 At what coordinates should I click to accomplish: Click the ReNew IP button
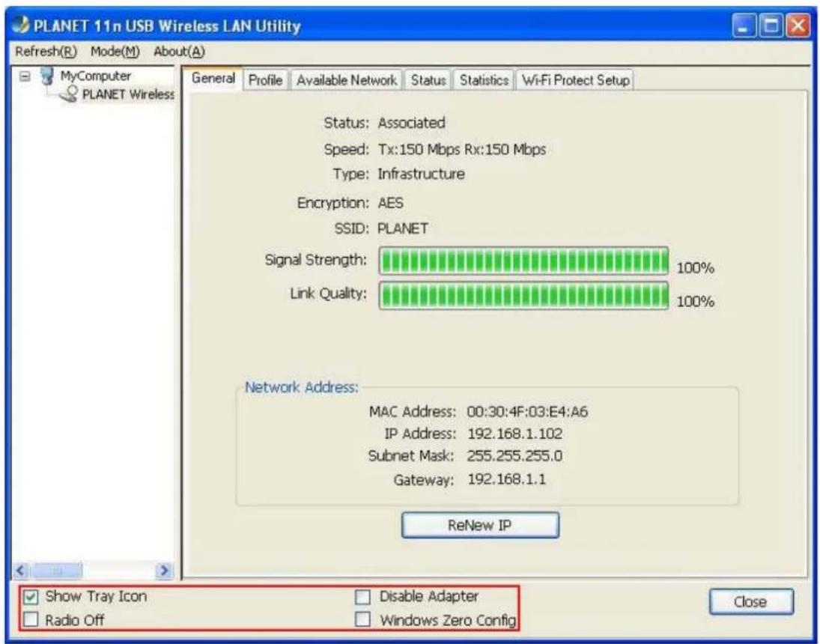[480, 525]
